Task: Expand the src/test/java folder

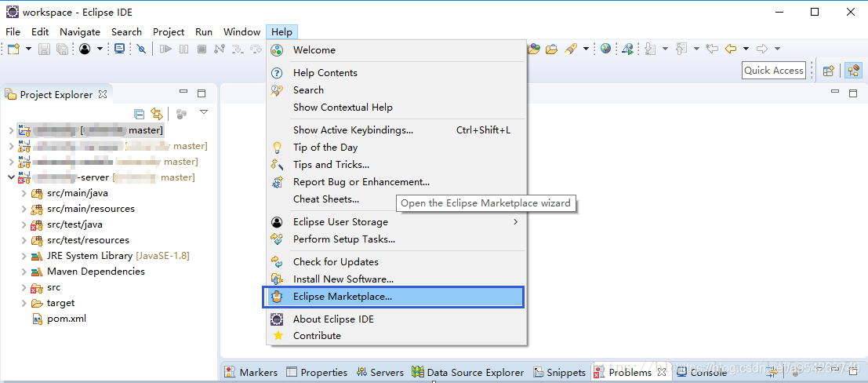Action: tap(24, 224)
